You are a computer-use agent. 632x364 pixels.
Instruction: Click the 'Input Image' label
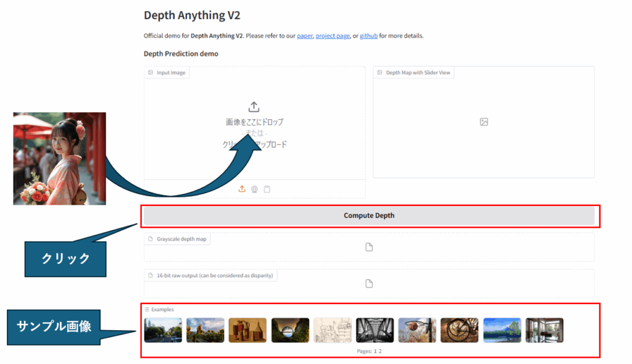171,73
